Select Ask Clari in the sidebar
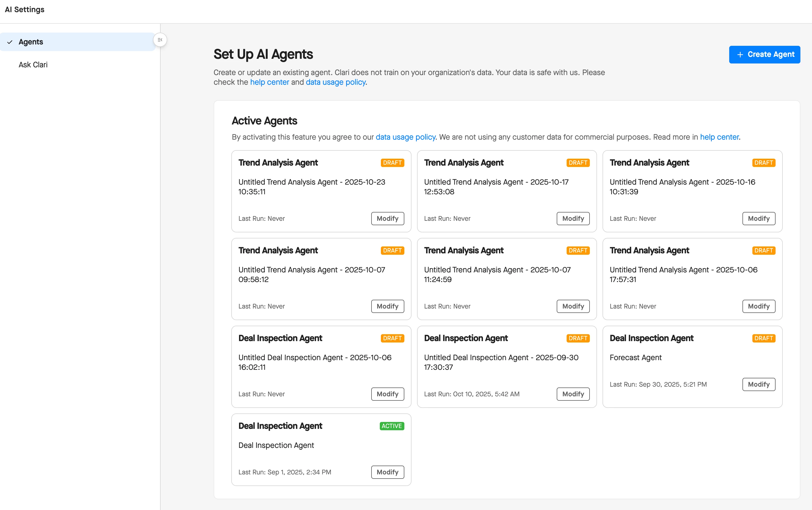Screen dimensions: 812x510 point(33,65)
